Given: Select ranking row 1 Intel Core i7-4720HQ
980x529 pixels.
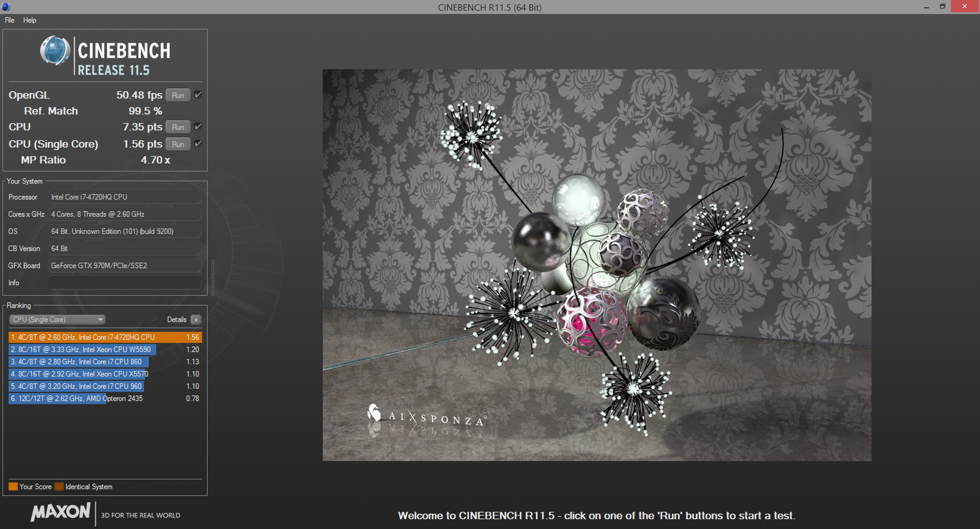Looking at the screenshot, I should [x=105, y=337].
